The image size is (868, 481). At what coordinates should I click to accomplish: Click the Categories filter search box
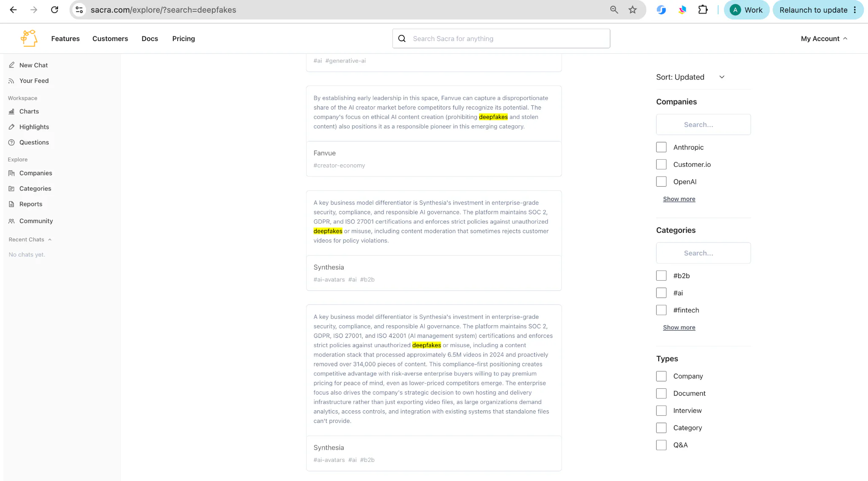[703, 253]
